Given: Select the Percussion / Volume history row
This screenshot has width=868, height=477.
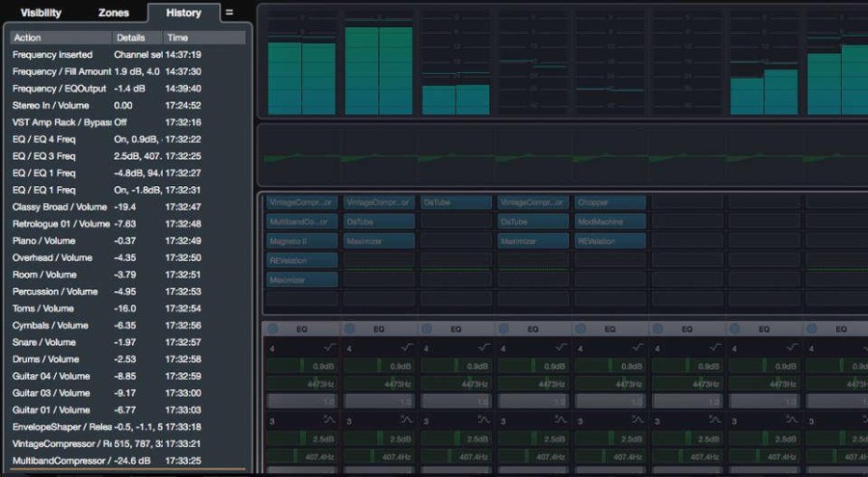Looking at the screenshot, I should pyautogui.click(x=128, y=292).
